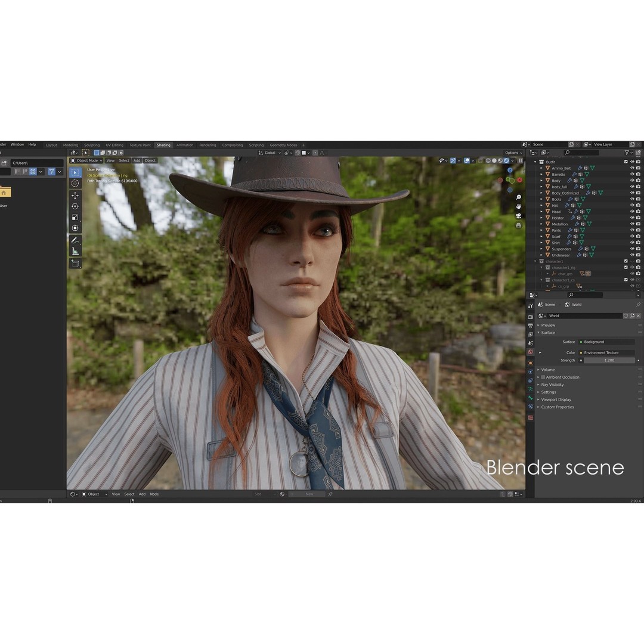Open outliner filter dropdown
This screenshot has width=644, height=644.
pyautogui.click(x=628, y=153)
